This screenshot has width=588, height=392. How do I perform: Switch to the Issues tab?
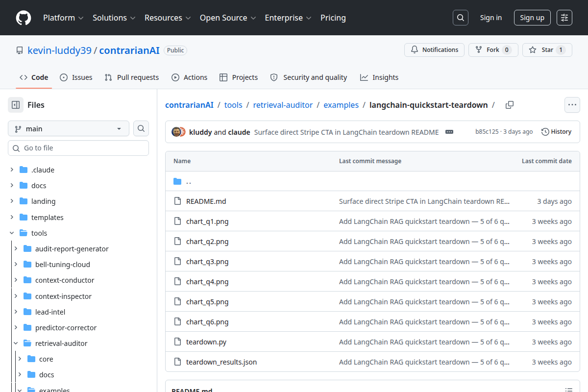tap(76, 77)
